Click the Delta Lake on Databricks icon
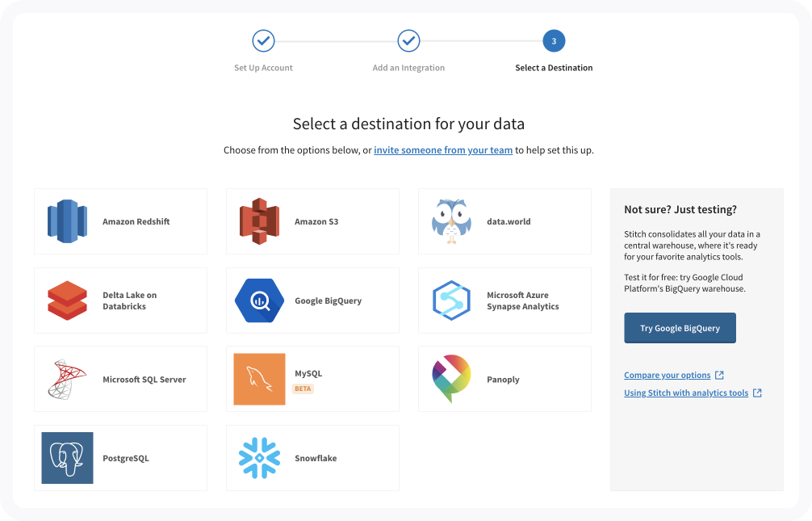Screen dimensions: 812x521 (67, 300)
